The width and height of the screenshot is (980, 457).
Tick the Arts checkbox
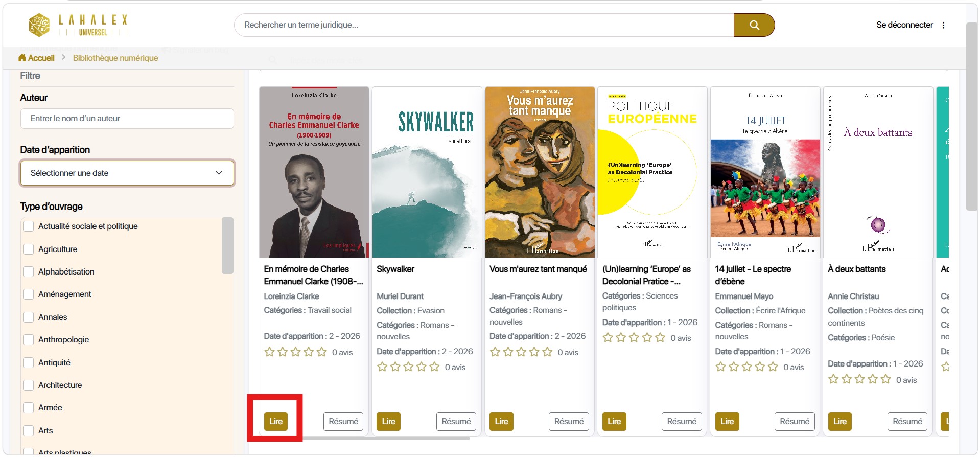[x=29, y=430]
